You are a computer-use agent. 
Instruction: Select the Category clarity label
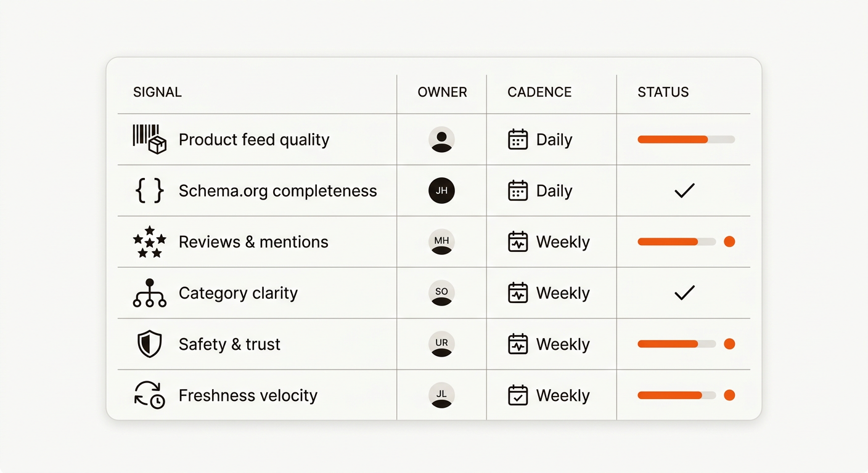click(238, 293)
